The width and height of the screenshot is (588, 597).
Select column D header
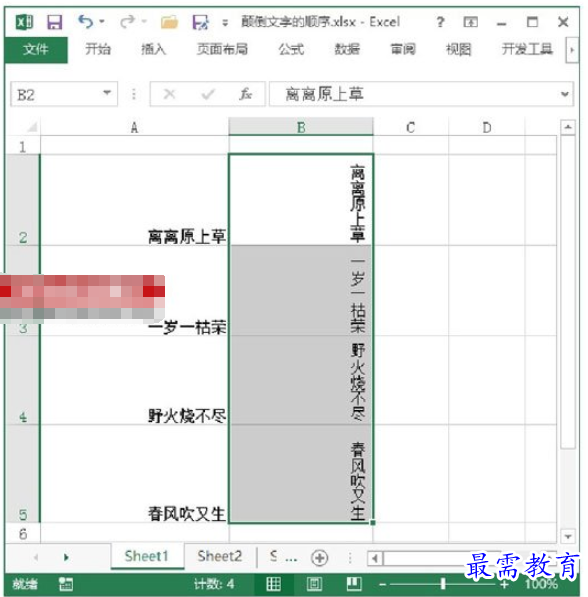487,127
